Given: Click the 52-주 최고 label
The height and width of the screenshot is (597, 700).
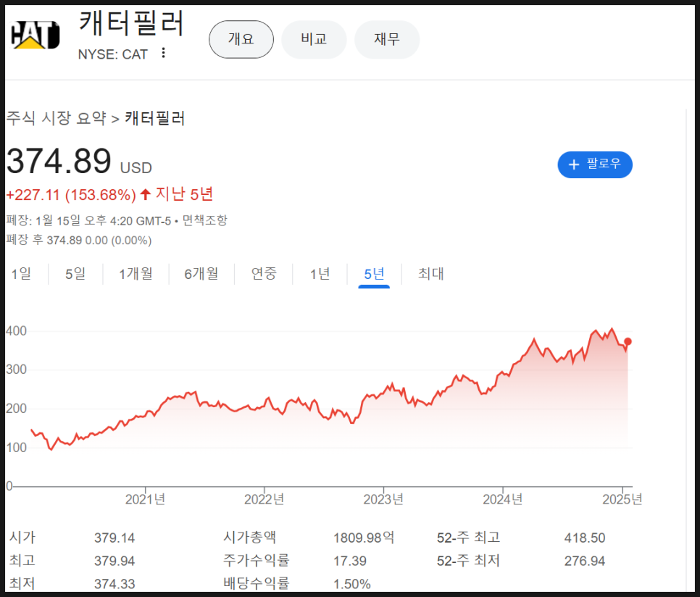Looking at the screenshot, I should [468, 538].
